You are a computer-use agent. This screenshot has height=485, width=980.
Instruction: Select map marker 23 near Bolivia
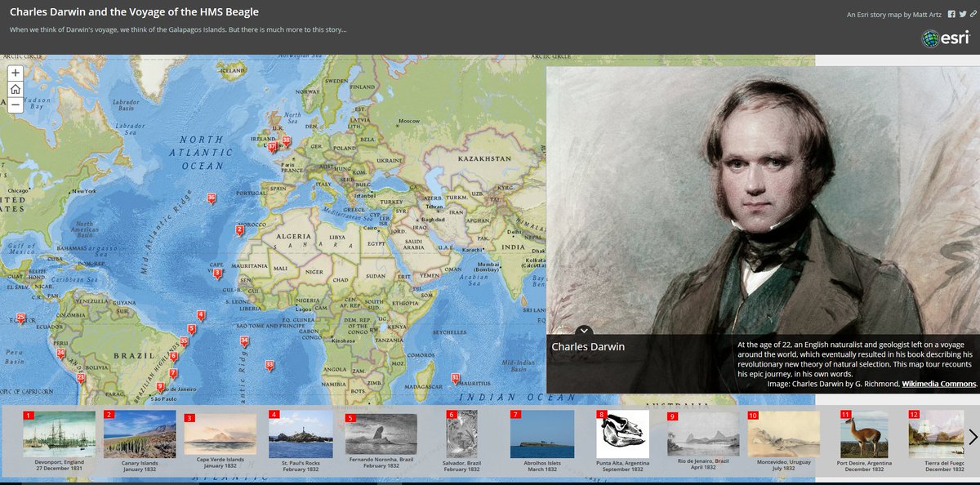click(x=80, y=379)
